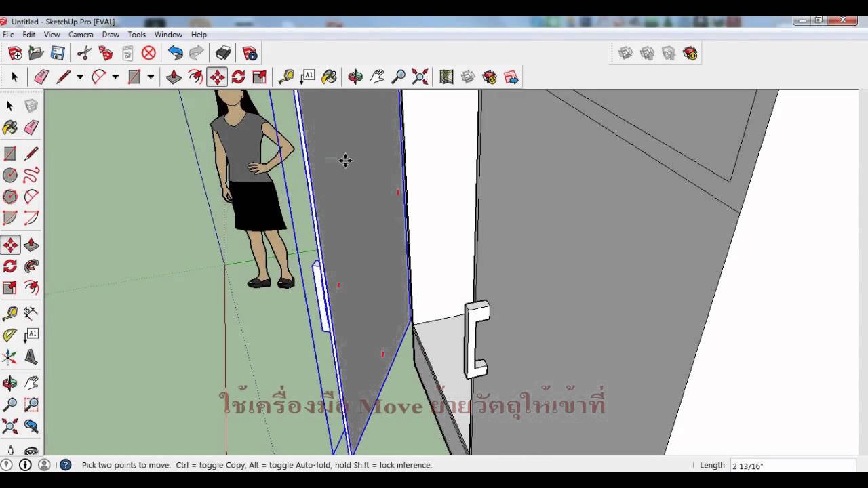This screenshot has height=488, width=868.
Task: Click the Add Location map icon
Action: (x=446, y=77)
